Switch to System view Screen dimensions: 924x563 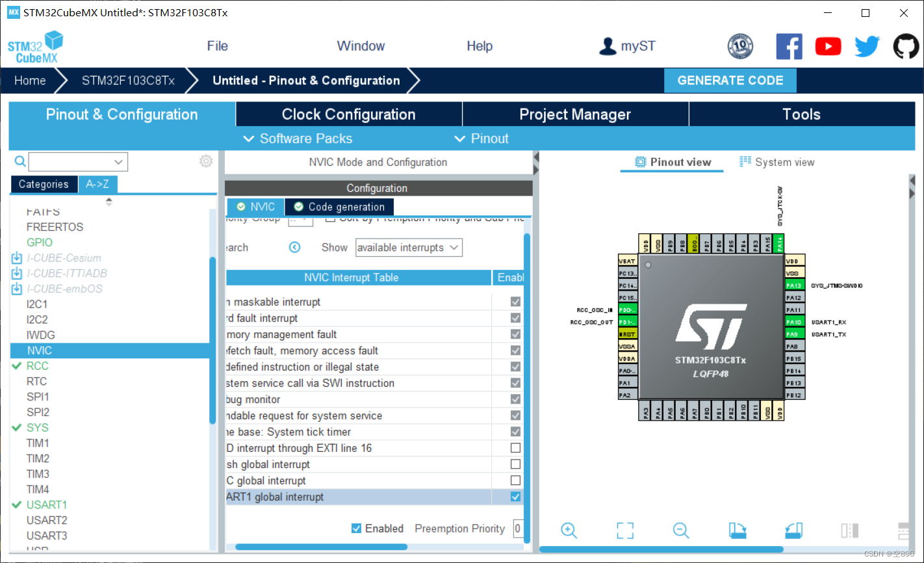tap(777, 162)
